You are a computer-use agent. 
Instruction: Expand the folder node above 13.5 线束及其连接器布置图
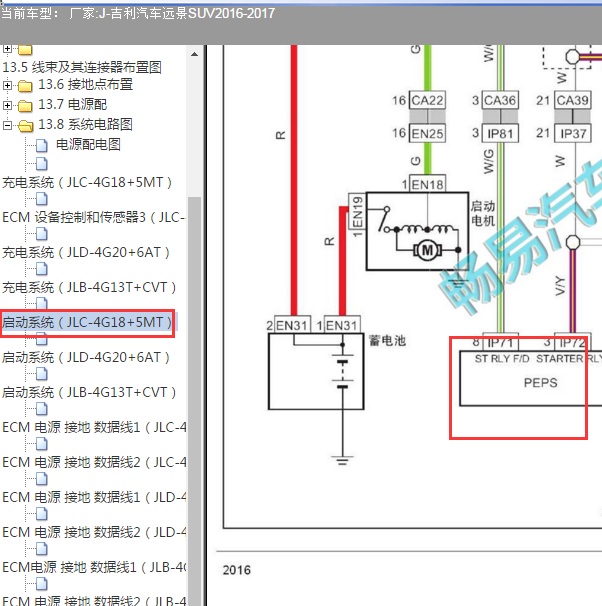coord(7,49)
